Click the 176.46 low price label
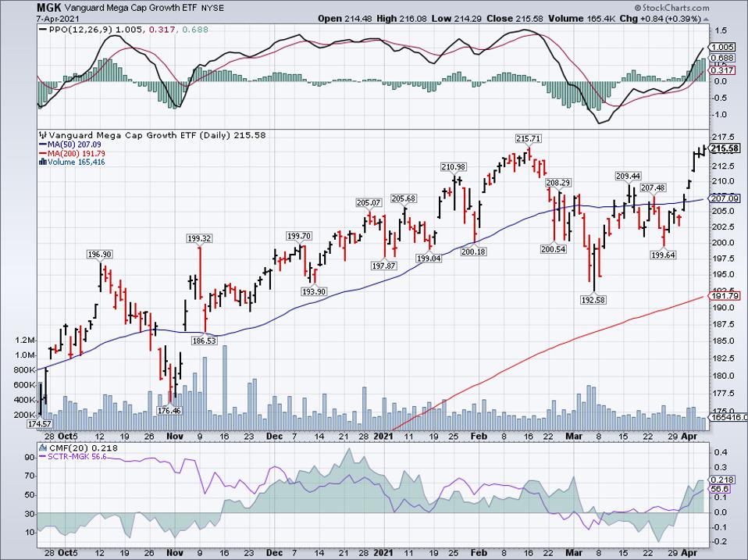Screen dimensions: 748x560 [169, 410]
